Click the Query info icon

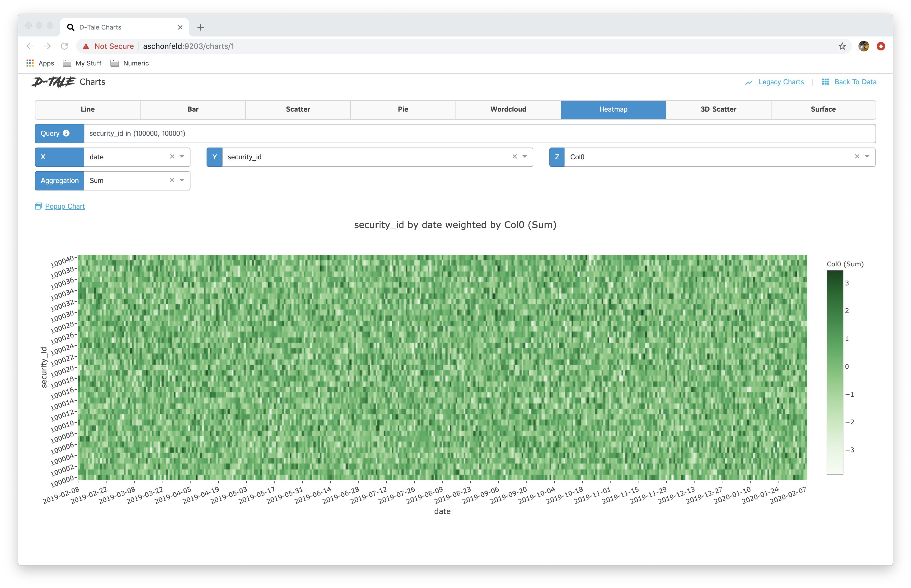pyautogui.click(x=66, y=133)
